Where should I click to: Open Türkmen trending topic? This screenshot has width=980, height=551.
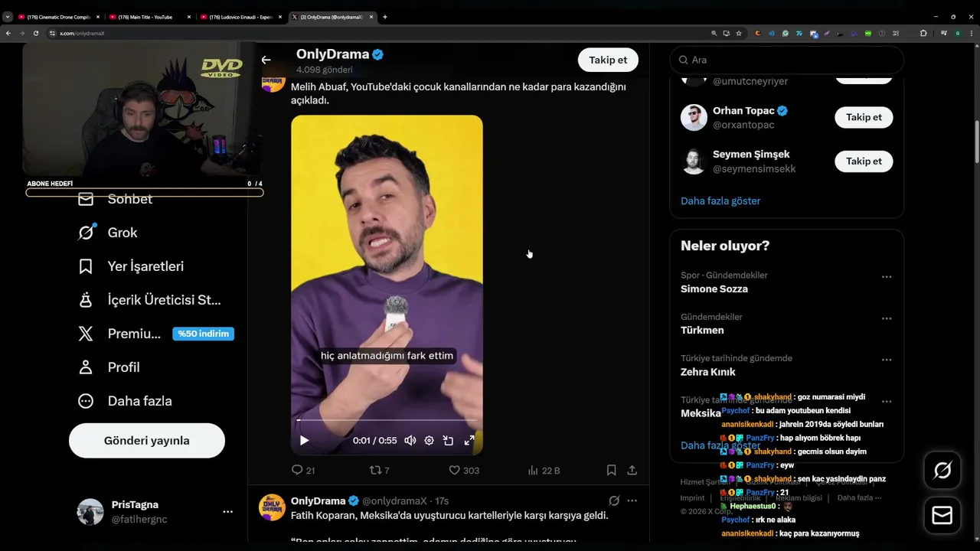coord(702,331)
